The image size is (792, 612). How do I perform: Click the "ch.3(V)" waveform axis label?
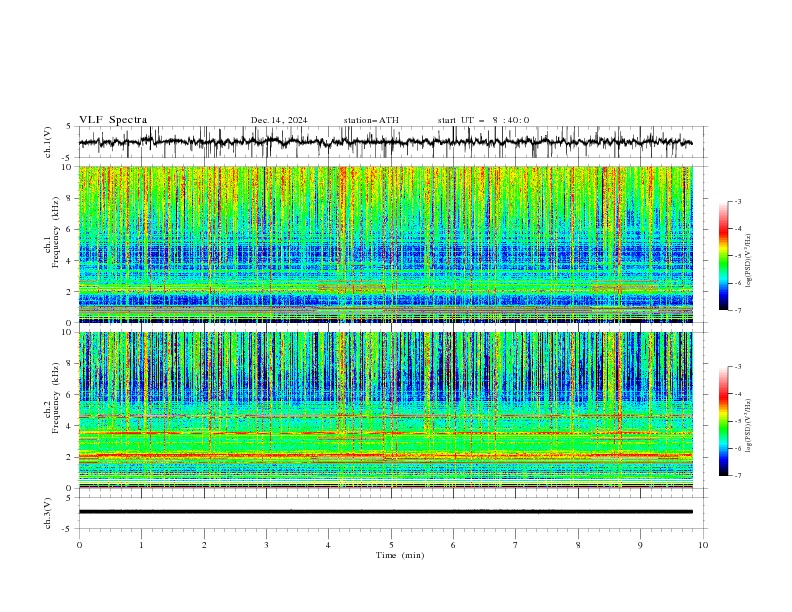[48, 513]
